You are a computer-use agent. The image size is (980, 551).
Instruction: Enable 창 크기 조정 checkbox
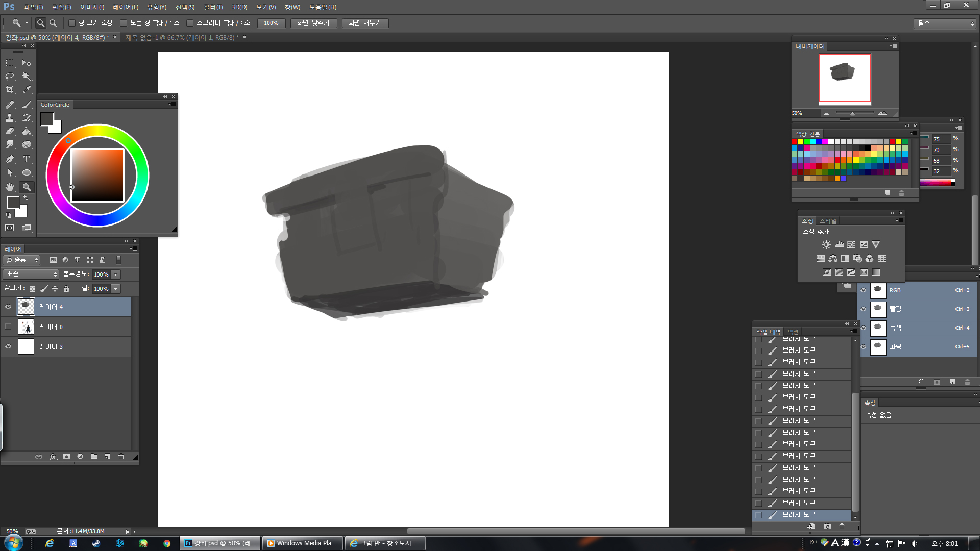pos(72,23)
